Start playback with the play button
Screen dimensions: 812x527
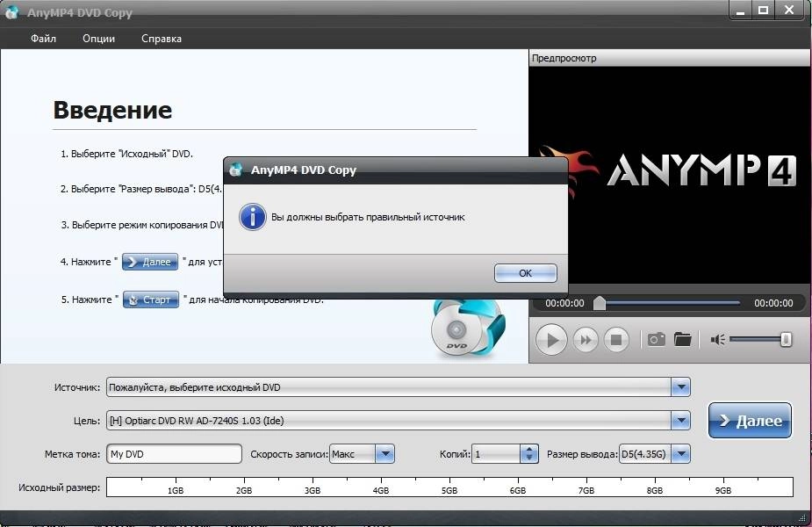point(551,340)
